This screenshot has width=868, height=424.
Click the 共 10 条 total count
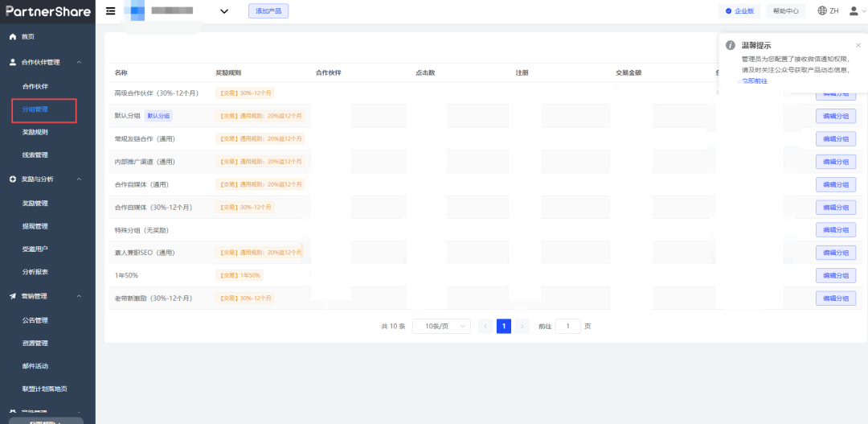(x=394, y=327)
